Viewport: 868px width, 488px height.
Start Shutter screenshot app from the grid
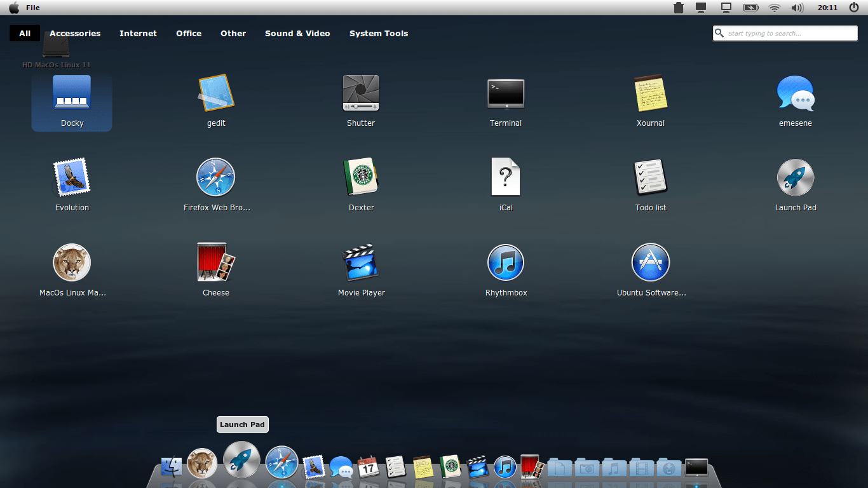pos(361,102)
